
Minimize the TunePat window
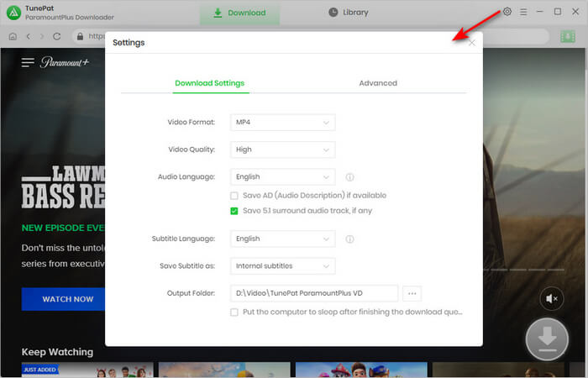tap(539, 12)
